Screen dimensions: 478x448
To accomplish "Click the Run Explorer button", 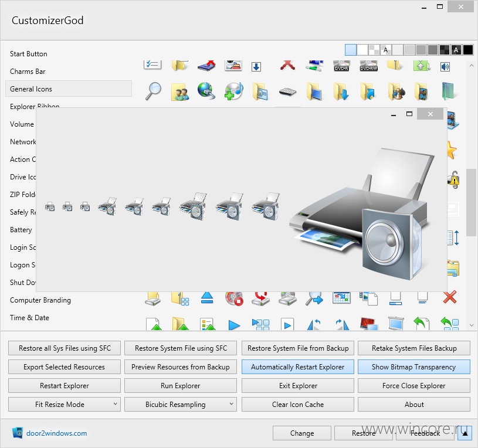I will (181, 386).
